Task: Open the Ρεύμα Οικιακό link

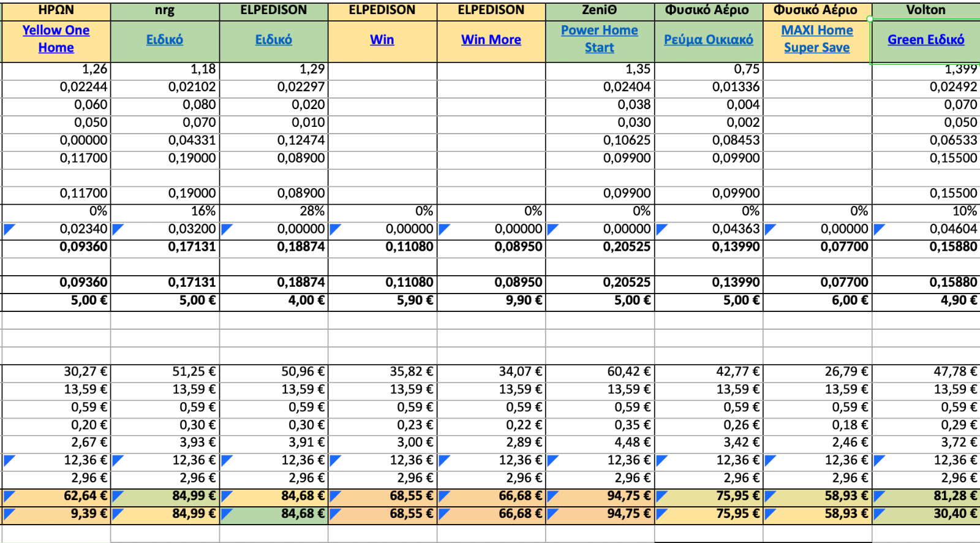Action: [x=709, y=40]
